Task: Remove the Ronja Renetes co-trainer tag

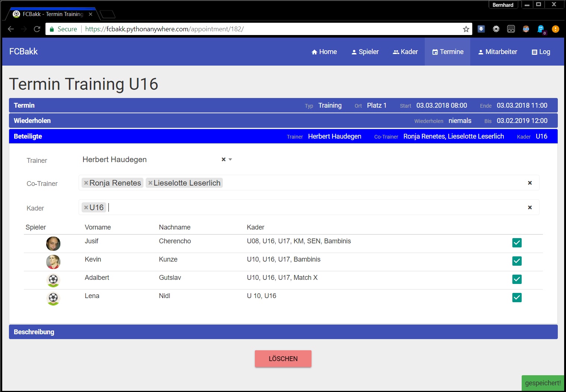Action: 86,183
